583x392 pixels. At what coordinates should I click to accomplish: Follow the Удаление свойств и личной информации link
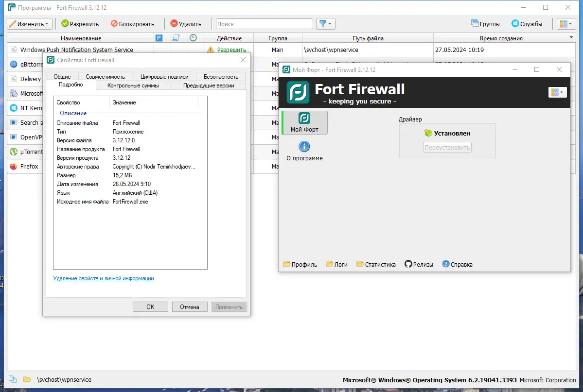(103, 278)
